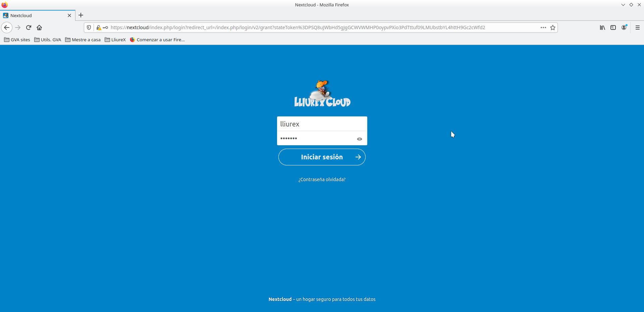This screenshot has height=312, width=644.
Task: Expand the GVA sites bookmark folder
Action: click(x=17, y=40)
